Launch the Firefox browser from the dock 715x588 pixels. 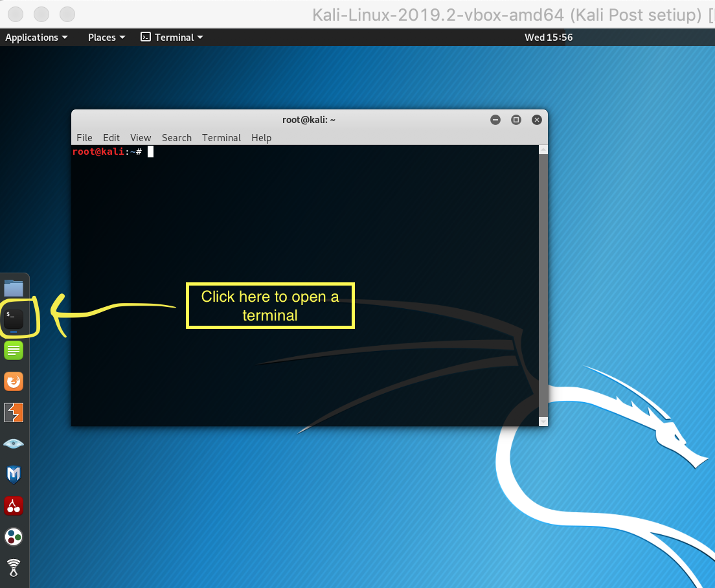[x=14, y=381]
